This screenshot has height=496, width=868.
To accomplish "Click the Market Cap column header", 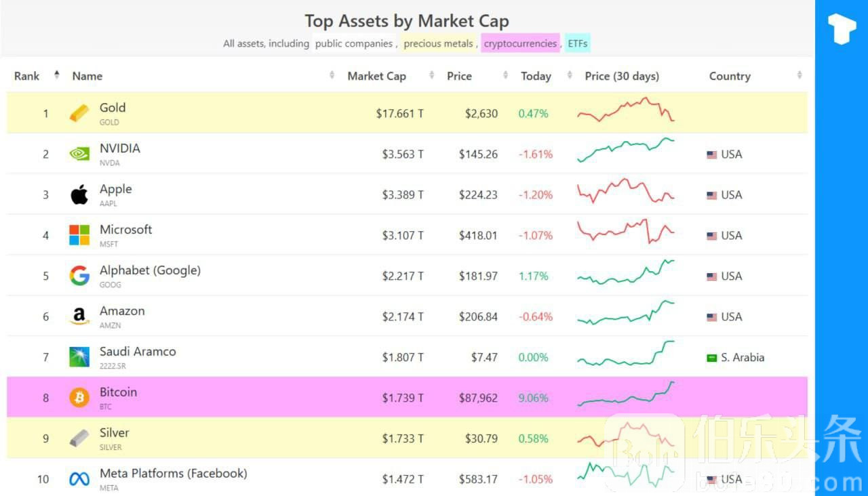I will click(376, 76).
